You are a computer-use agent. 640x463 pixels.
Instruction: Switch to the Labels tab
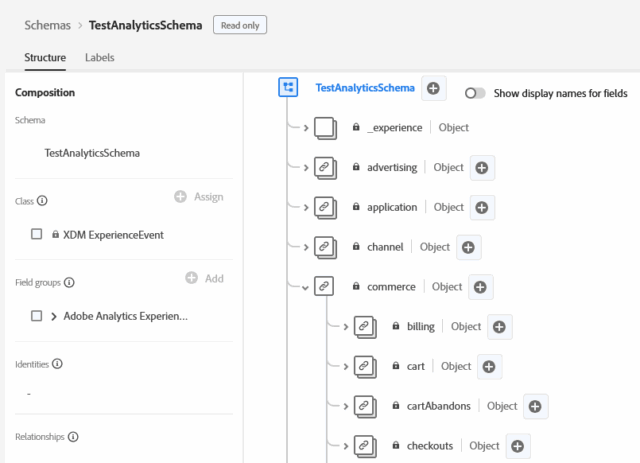click(x=99, y=58)
